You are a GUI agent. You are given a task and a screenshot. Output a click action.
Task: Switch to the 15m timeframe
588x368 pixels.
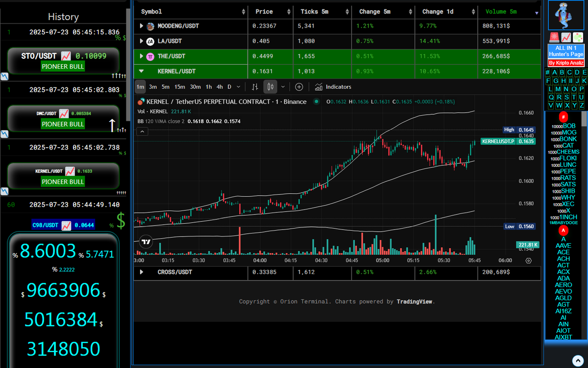[180, 87]
